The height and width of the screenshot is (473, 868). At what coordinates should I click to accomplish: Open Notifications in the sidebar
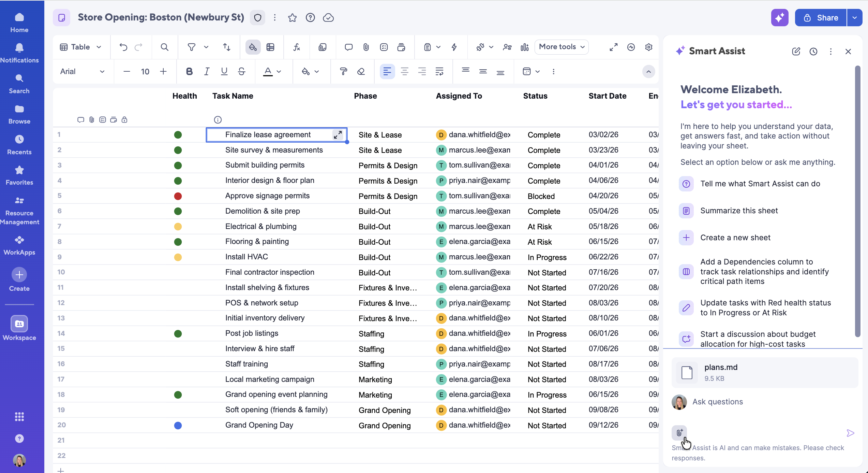(19, 53)
